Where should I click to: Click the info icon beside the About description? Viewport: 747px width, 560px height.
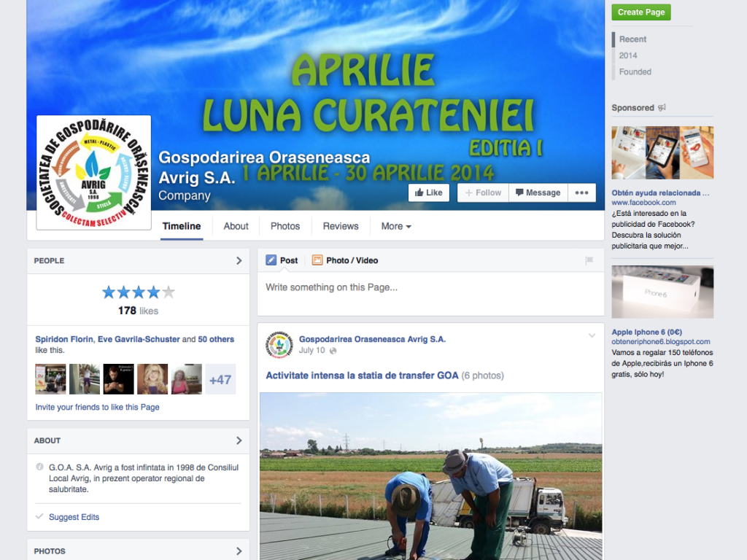(39, 467)
